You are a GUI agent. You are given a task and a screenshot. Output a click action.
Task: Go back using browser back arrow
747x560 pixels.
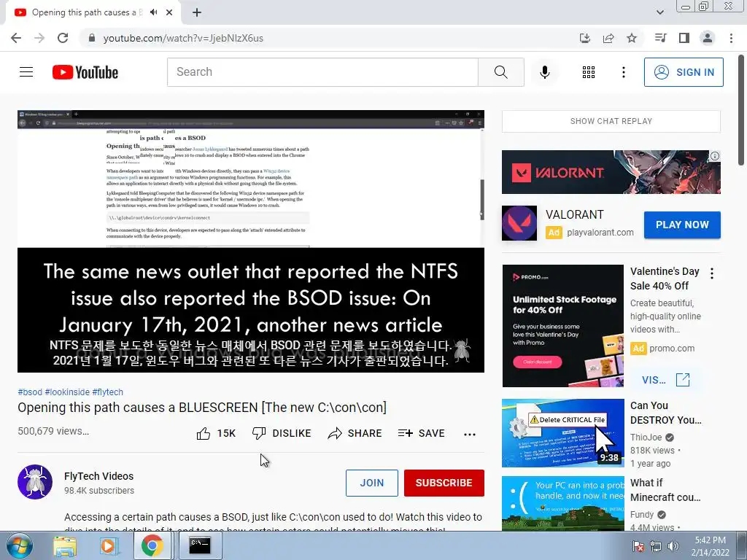tap(16, 38)
